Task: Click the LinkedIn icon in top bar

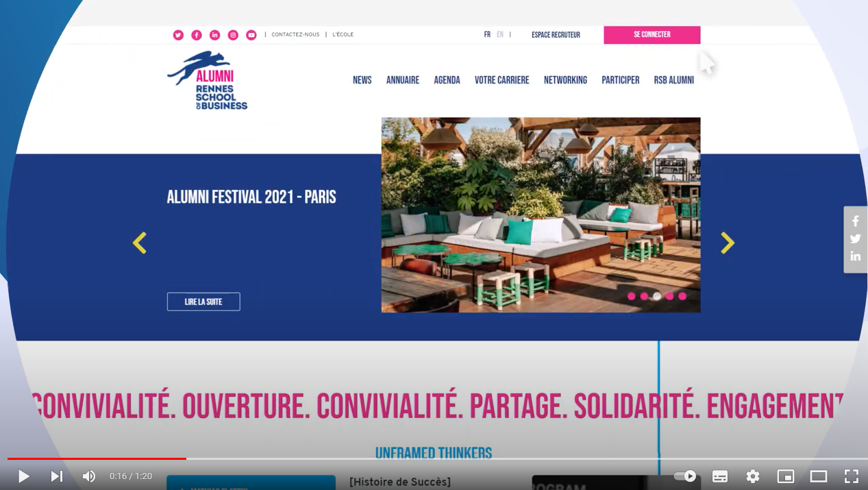Action: pos(214,35)
